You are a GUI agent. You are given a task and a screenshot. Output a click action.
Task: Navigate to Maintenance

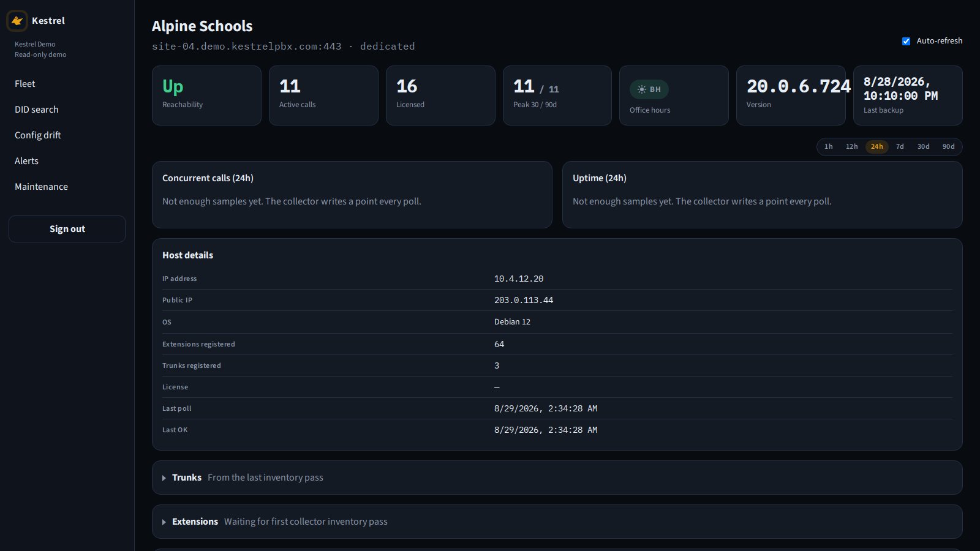click(42, 187)
